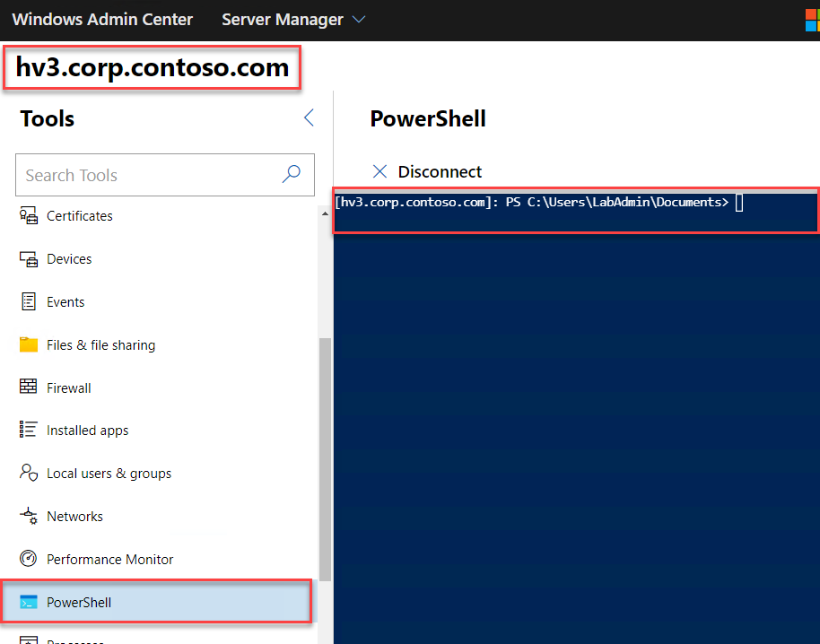The height and width of the screenshot is (644, 820).
Task: Click the Performance Monitor gauge icon
Action: [28, 559]
